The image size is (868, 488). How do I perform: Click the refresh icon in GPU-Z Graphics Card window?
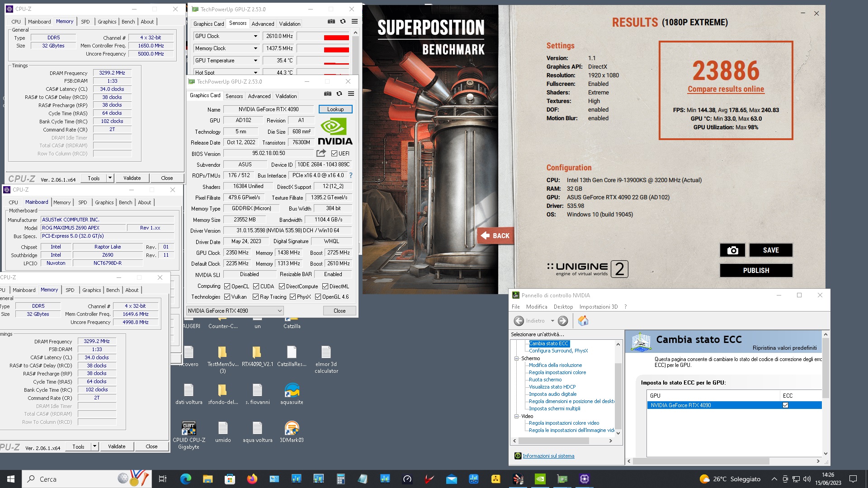pyautogui.click(x=339, y=94)
